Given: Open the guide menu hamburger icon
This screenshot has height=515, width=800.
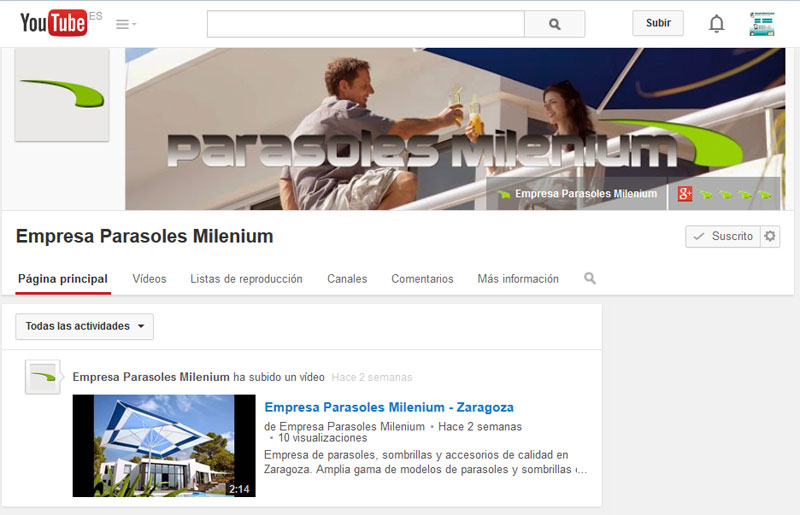Looking at the screenshot, I should pos(125,24).
